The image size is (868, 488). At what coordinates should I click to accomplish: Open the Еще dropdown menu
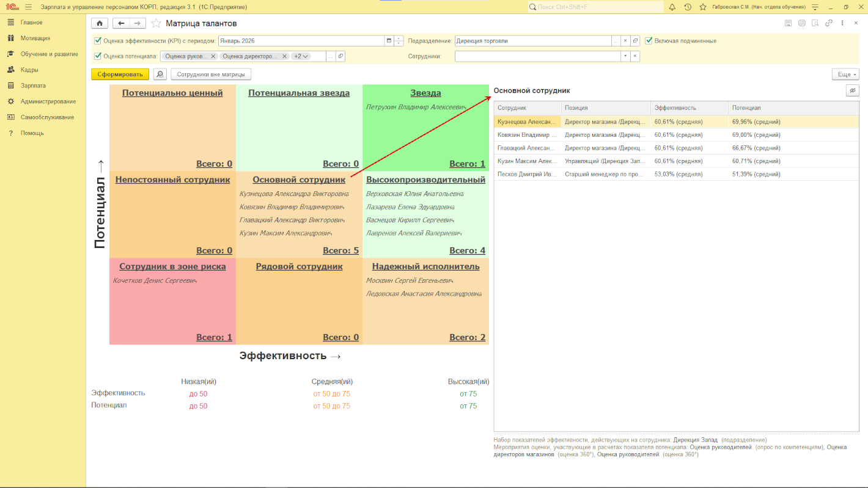[x=845, y=75]
